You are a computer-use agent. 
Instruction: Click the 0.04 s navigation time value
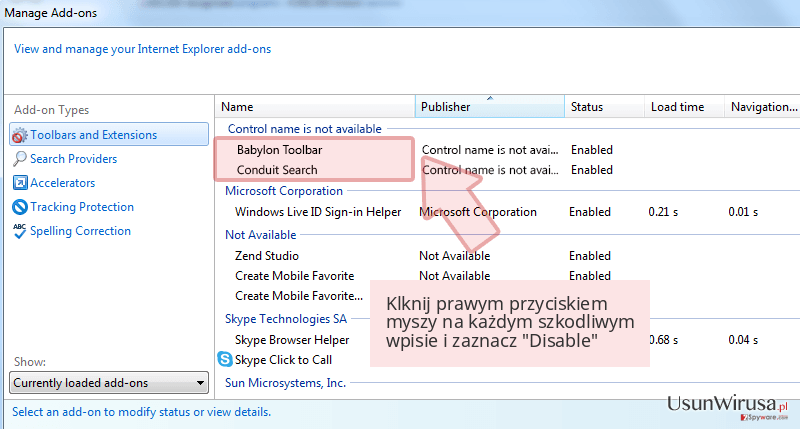click(743, 340)
